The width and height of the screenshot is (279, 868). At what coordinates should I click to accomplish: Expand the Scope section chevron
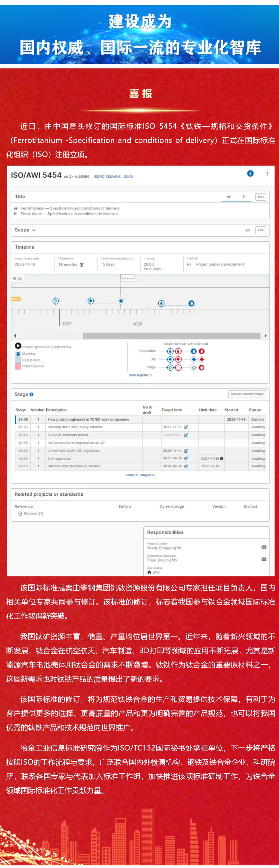point(34,230)
